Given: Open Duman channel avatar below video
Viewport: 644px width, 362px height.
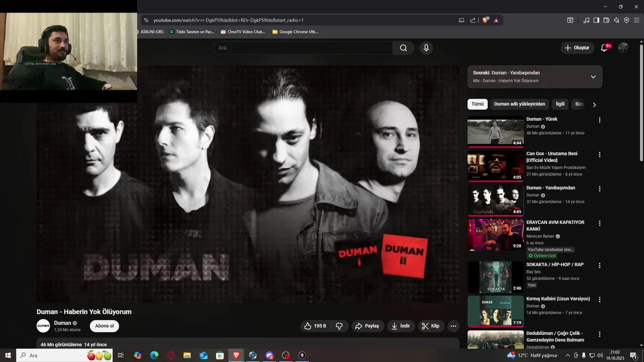Looking at the screenshot, I should (43, 326).
